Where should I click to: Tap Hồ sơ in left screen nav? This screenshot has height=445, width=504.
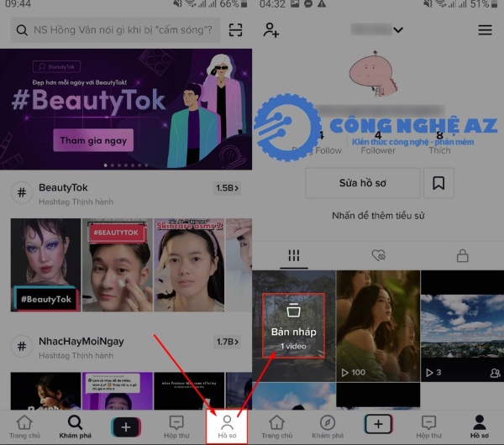pos(227,427)
